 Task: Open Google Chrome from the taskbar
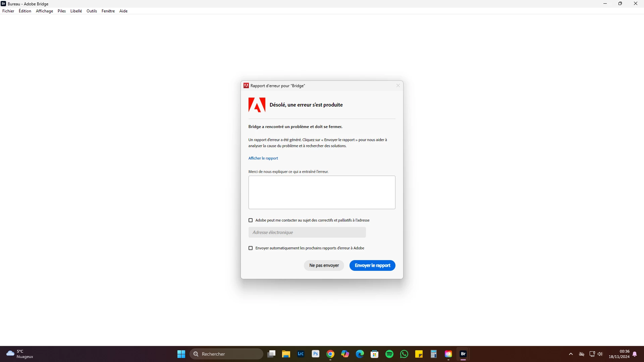coord(330,354)
